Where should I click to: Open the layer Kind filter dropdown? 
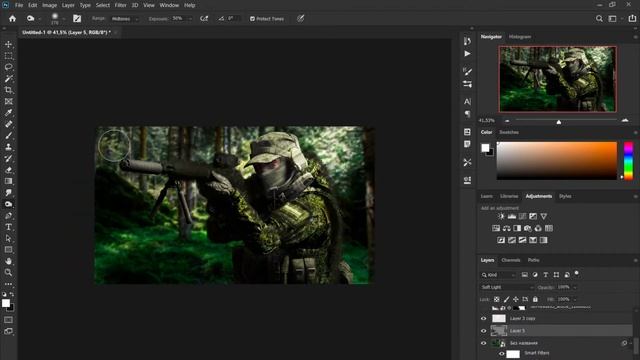[498, 275]
